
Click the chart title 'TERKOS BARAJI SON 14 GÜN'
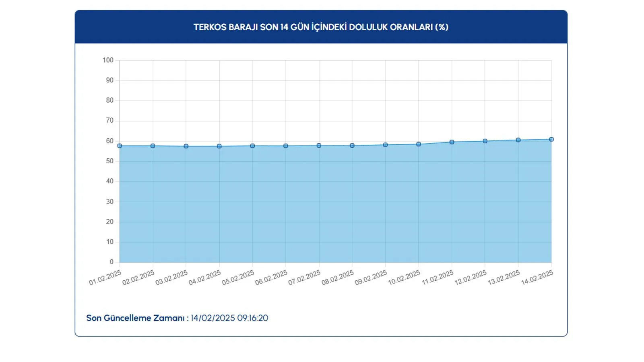point(321,27)
